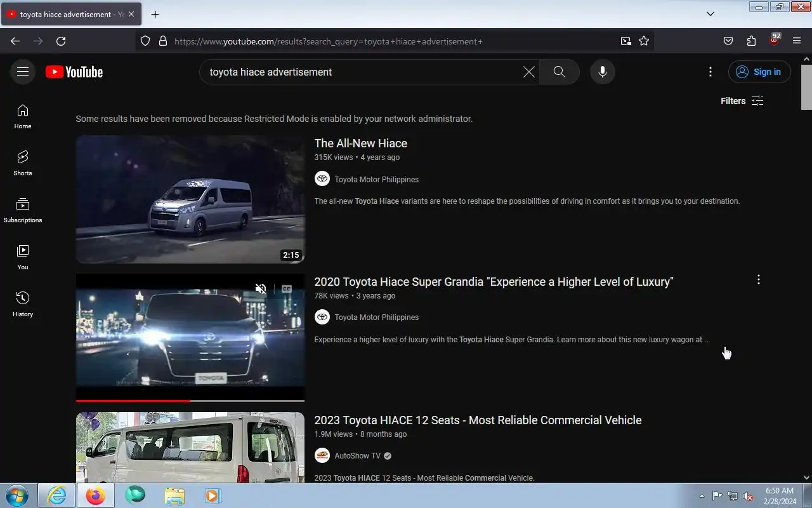Click the page scrollbar thumb
The width and height of the screenshot is (812, 508).
(x=806, y=87)
